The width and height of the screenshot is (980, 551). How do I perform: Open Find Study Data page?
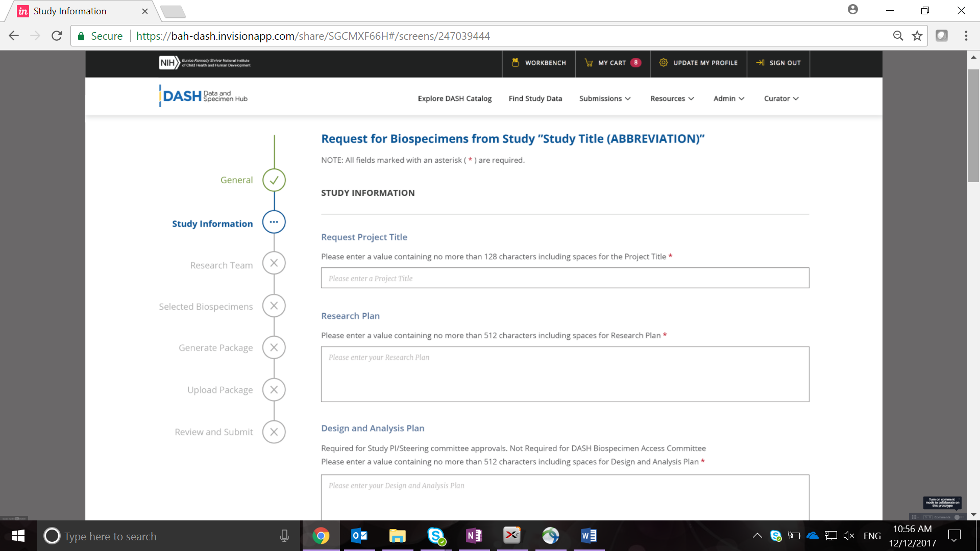click(x=535, y=98)
